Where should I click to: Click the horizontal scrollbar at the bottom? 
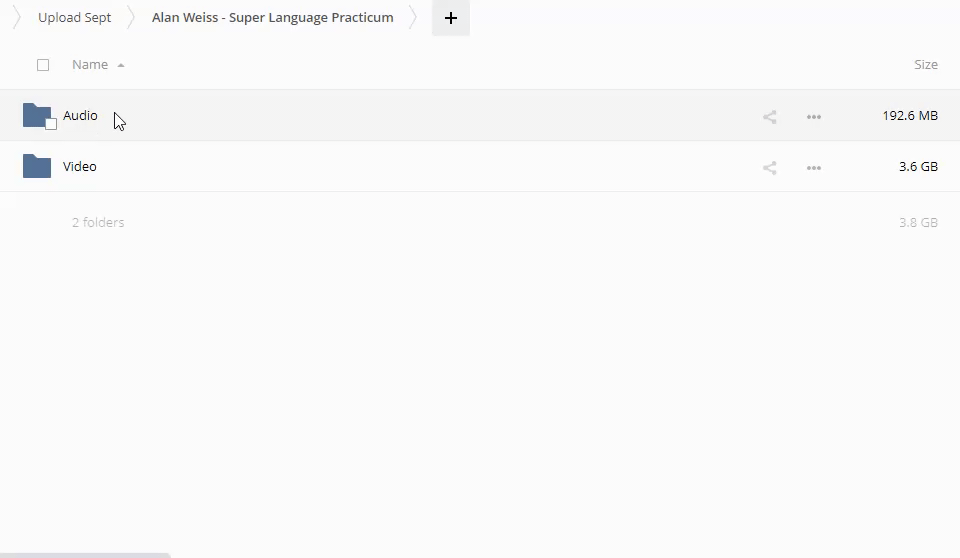(85, 554)
